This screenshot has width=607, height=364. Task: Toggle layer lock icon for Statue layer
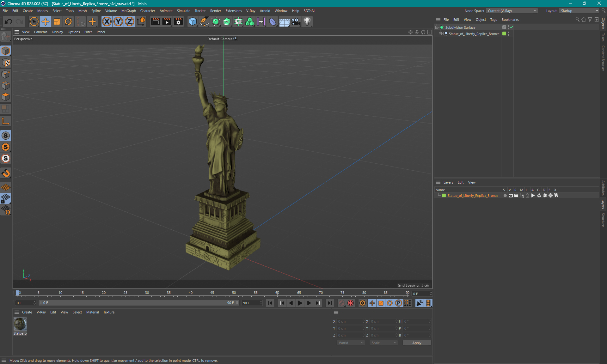pos(527,196)
